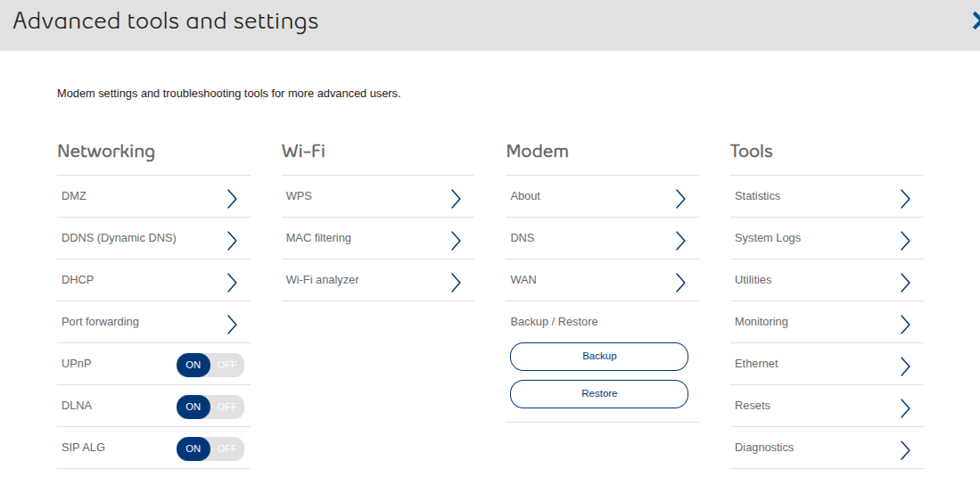Screen dimensions: 980x494
Task: Open WPS via its arrow icon
Action: click(x=456, y=198)
